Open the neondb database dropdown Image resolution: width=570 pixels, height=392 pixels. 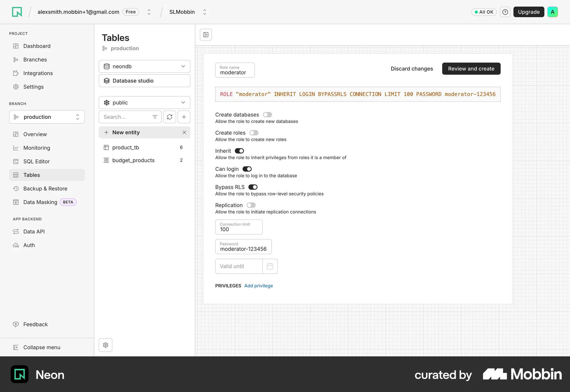[144, 67]
